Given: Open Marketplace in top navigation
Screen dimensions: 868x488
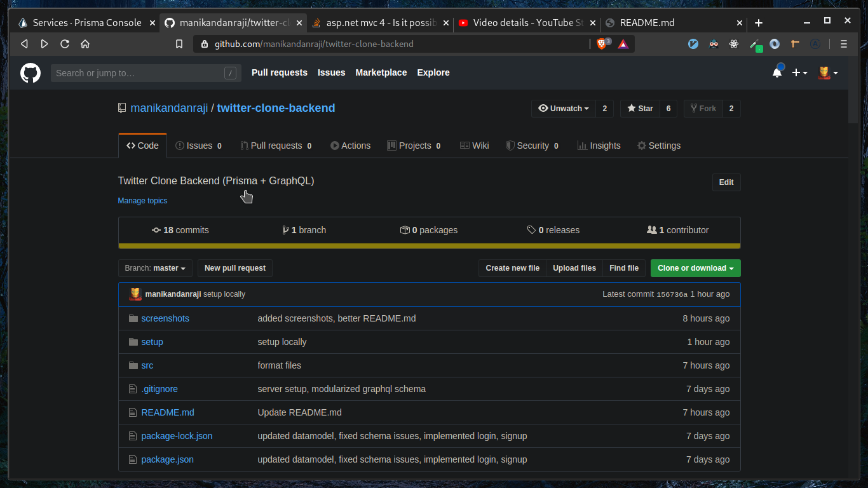Looking at the screenshot, I should tap(381, 72).
